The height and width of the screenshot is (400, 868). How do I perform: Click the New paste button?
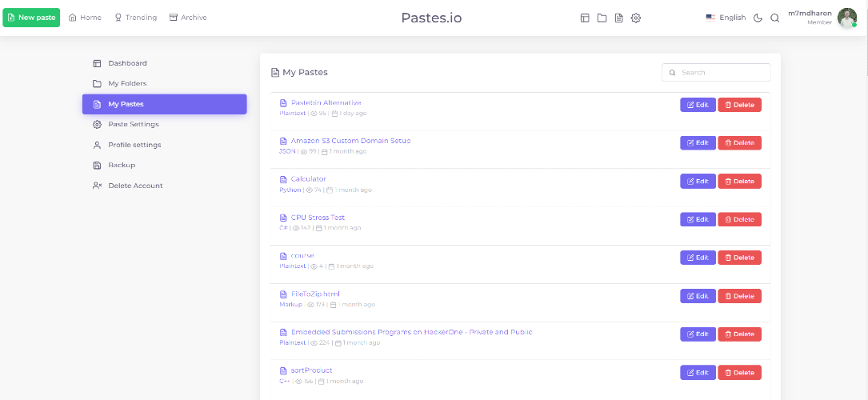pos(31,18)
